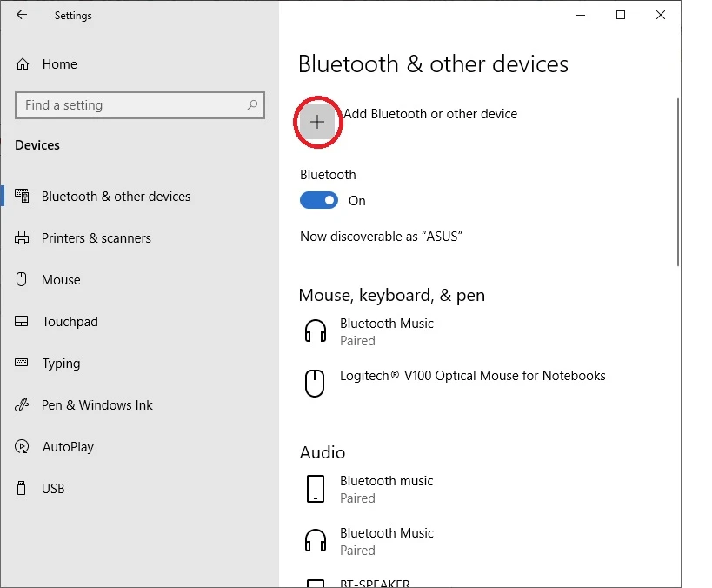Click the Touchpad icon in the sidebar
Image resolution: width=712 pixels, height=588 pixels.
[23, 322]
